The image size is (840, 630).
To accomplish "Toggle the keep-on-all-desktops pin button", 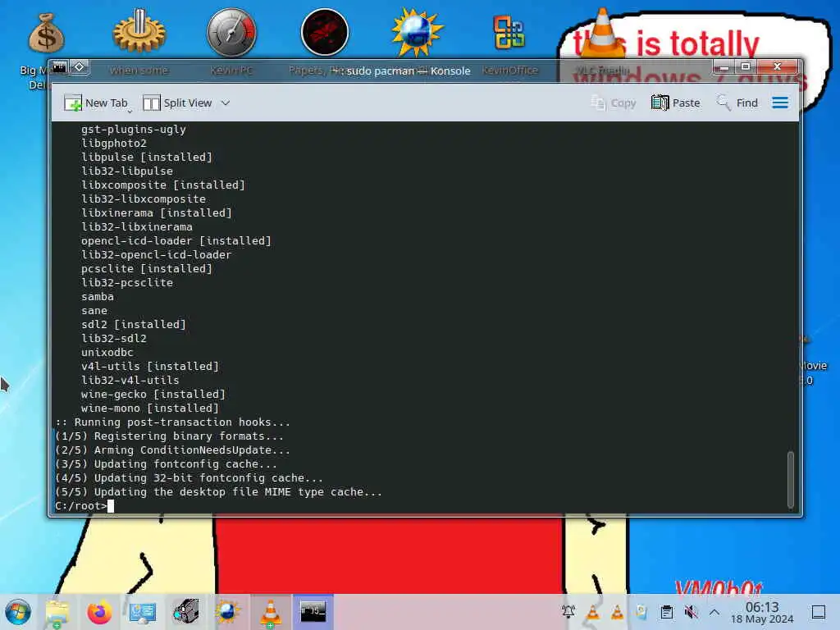I will [80, 67].
